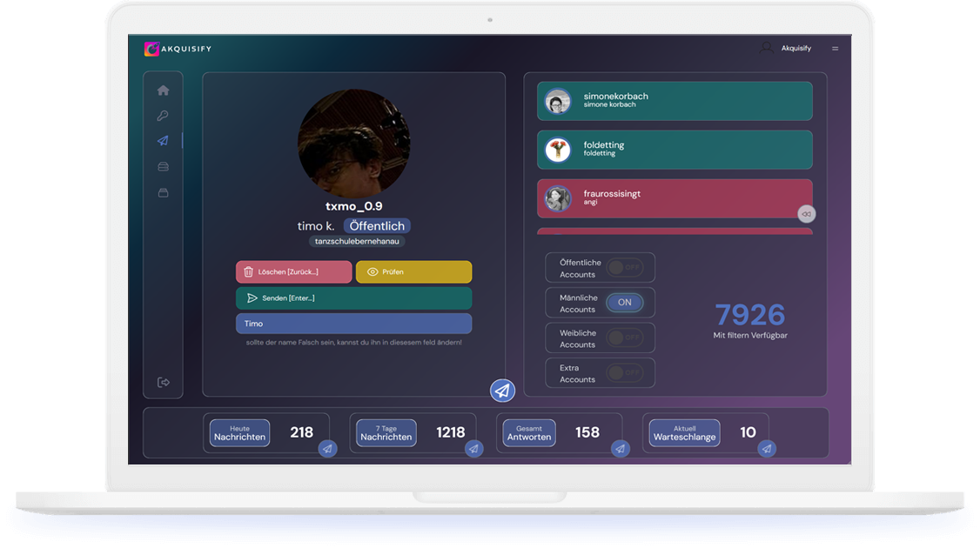
Task: Click the logout icon at sidebar bottom
Action: (163, 381)
